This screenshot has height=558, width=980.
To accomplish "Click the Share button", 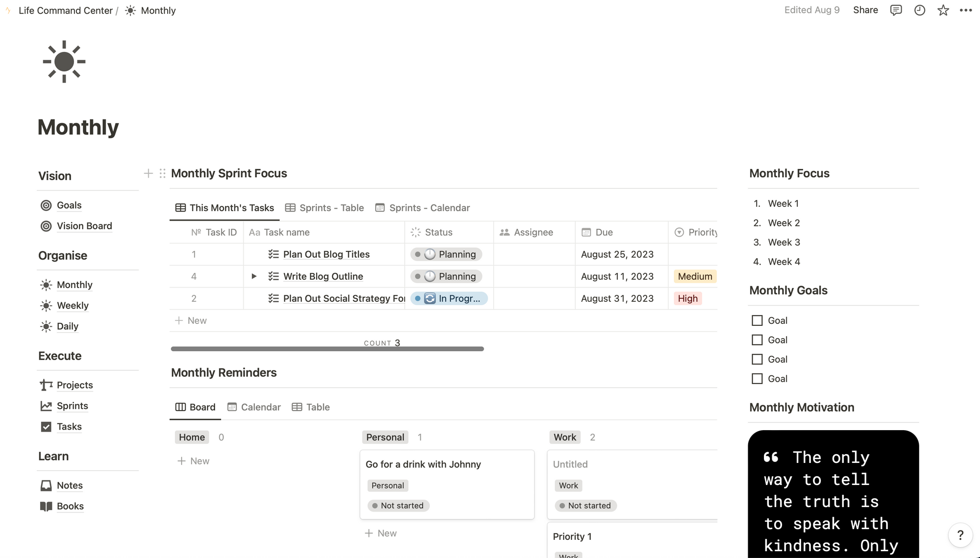I will (865, 10).
